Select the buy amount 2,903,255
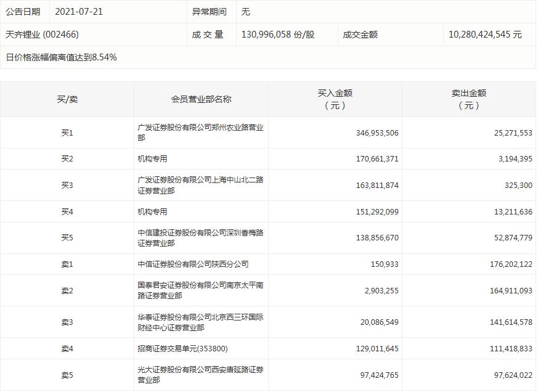Screen dimensions: 538x392 click(381, 291)
